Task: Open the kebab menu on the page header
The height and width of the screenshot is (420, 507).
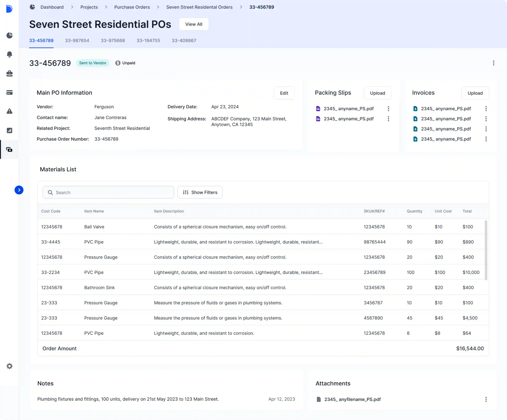Action: [494, 63]
